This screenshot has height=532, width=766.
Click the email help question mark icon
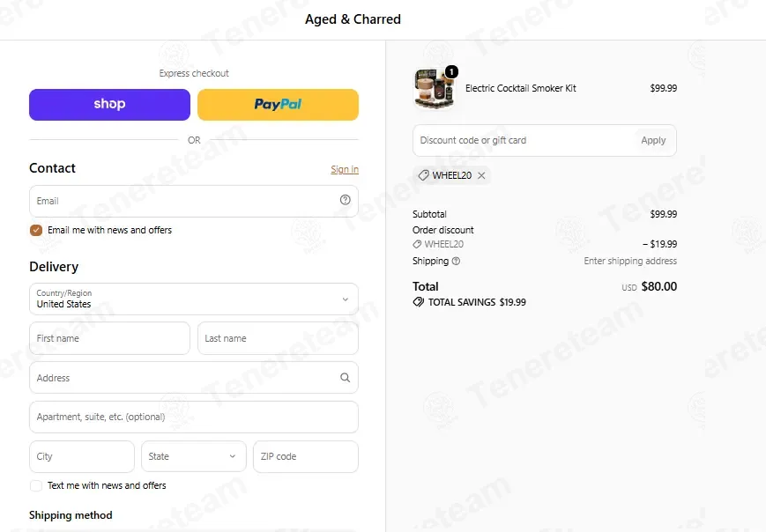point(345,200)
